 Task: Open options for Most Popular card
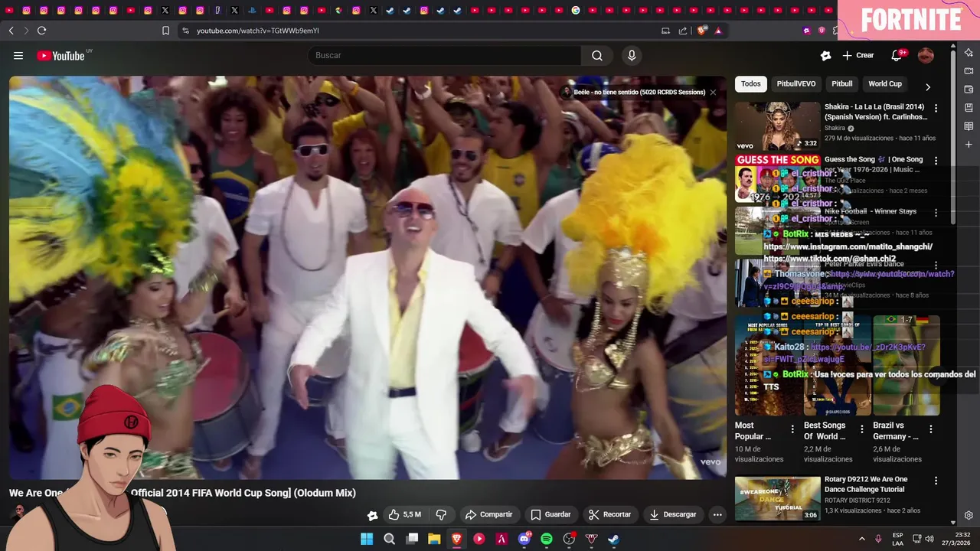792,429
